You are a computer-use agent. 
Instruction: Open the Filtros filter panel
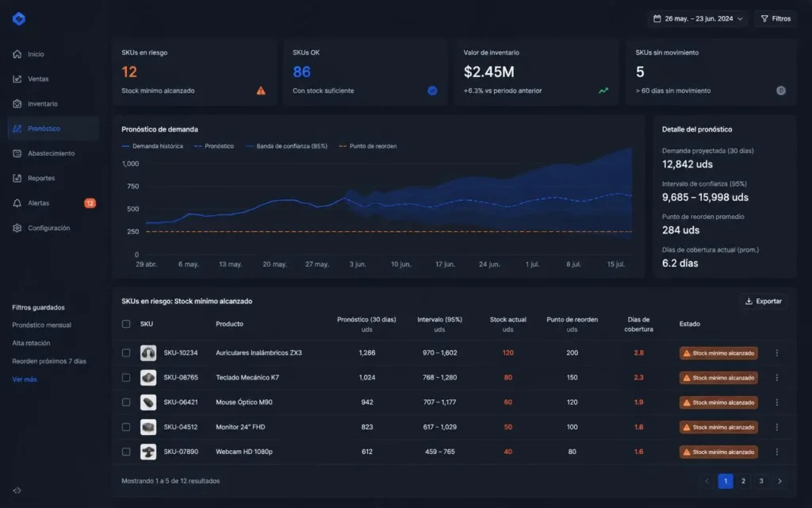[776, 19]
